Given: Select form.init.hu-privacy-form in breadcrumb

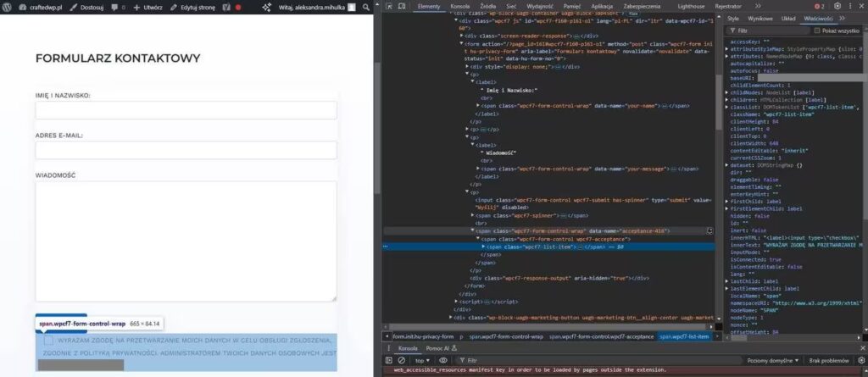Looking at the screenshot, I should coord(424,336).
